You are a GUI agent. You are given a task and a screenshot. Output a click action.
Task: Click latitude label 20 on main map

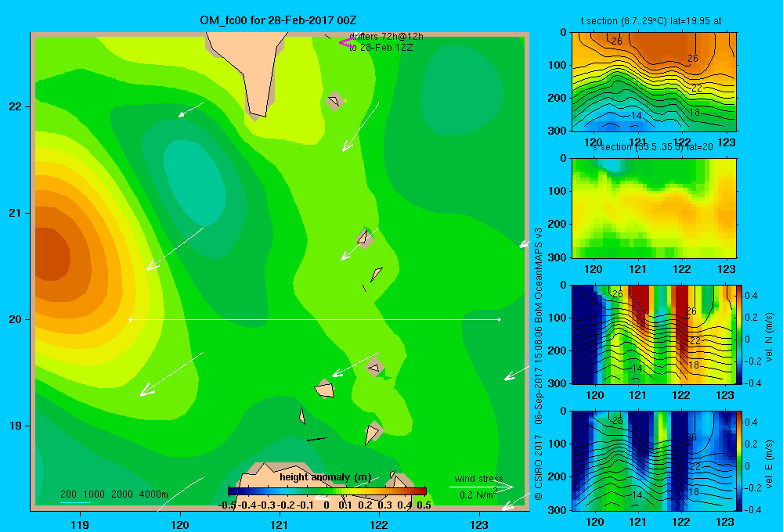click(x=16, y=319)
